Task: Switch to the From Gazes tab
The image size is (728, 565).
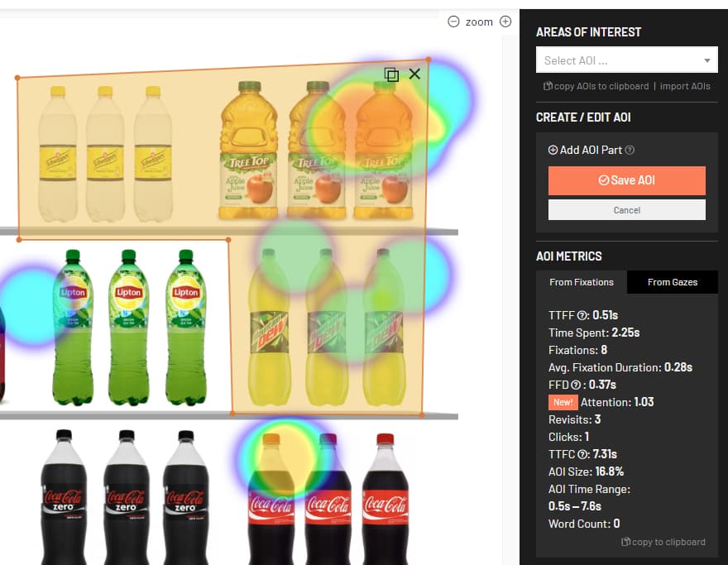Action: pyautogui.click(x=673, y=282)
